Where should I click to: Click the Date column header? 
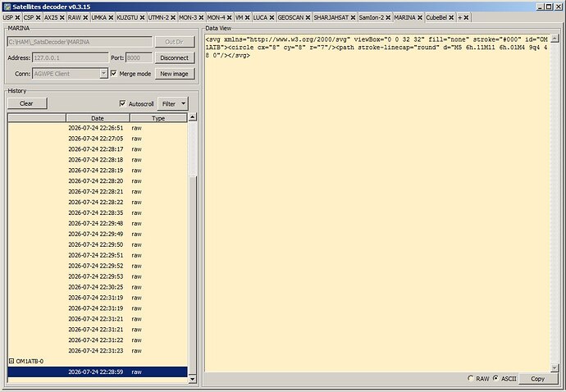point(98,118)
